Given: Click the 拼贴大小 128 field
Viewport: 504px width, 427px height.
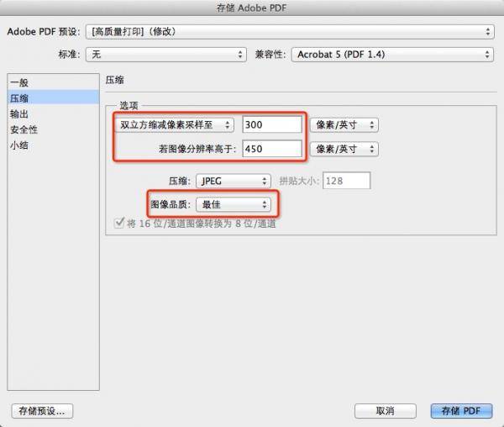Looking at the screenshot, I should 346,181.
